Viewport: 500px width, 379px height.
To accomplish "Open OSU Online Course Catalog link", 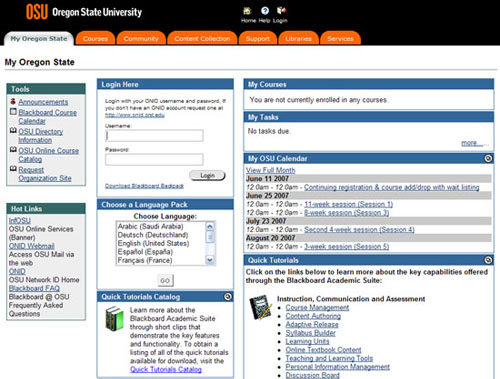I will click(x=49, y=155).
